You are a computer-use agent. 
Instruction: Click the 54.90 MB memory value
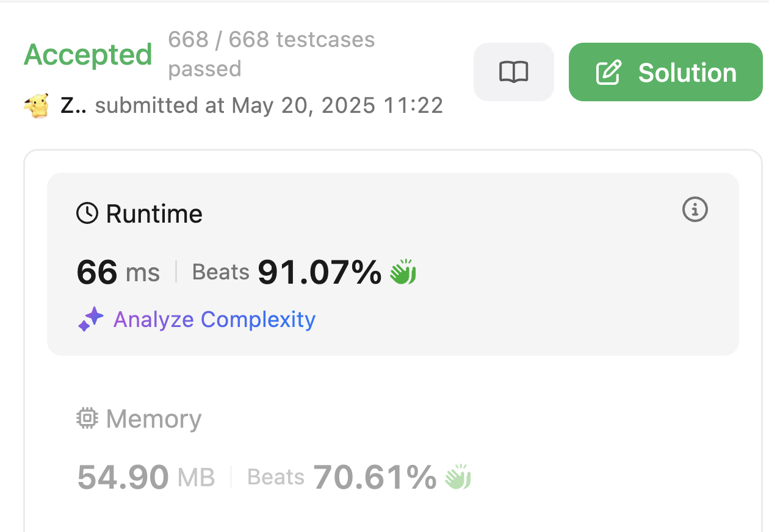coord(146,477)
